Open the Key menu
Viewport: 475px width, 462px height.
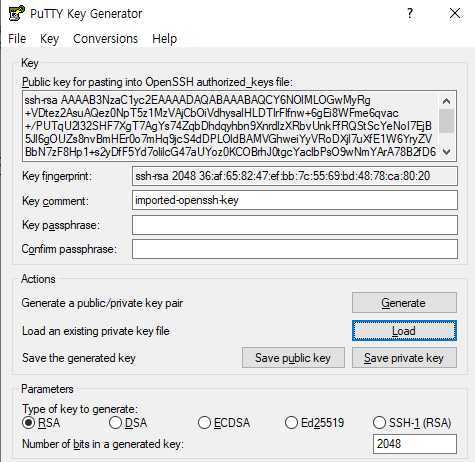coord(49,39)
